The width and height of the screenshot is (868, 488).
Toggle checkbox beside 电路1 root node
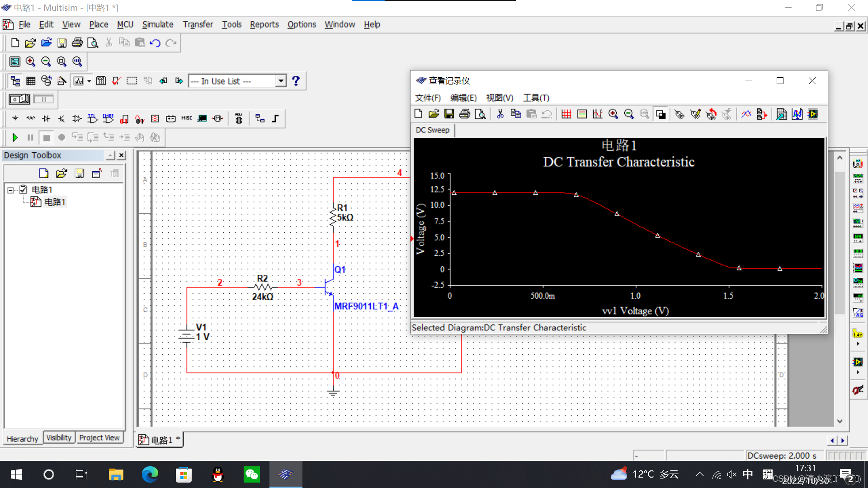coord(24,190)
